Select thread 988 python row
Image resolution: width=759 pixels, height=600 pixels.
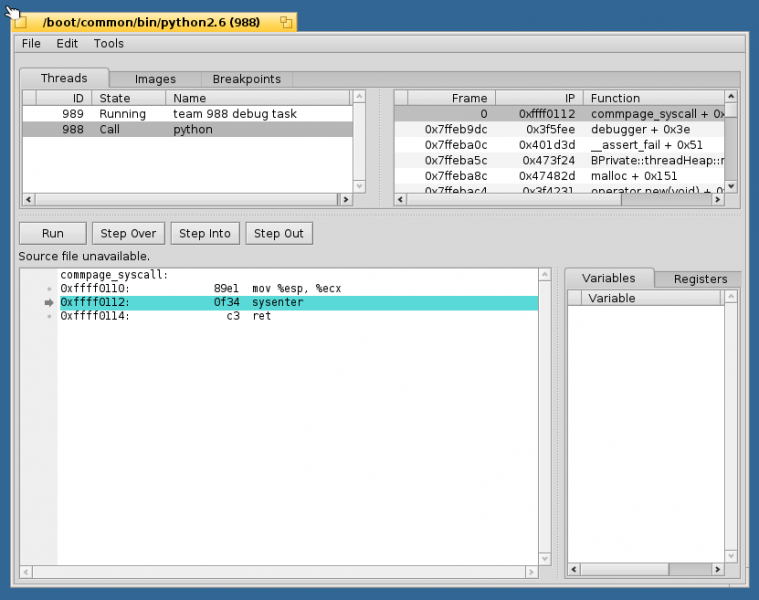click(187, 129)
